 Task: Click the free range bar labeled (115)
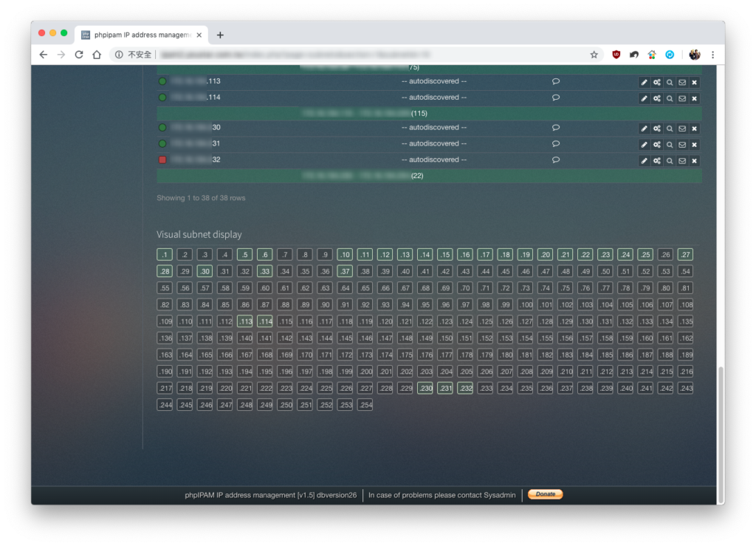point(429,113)
